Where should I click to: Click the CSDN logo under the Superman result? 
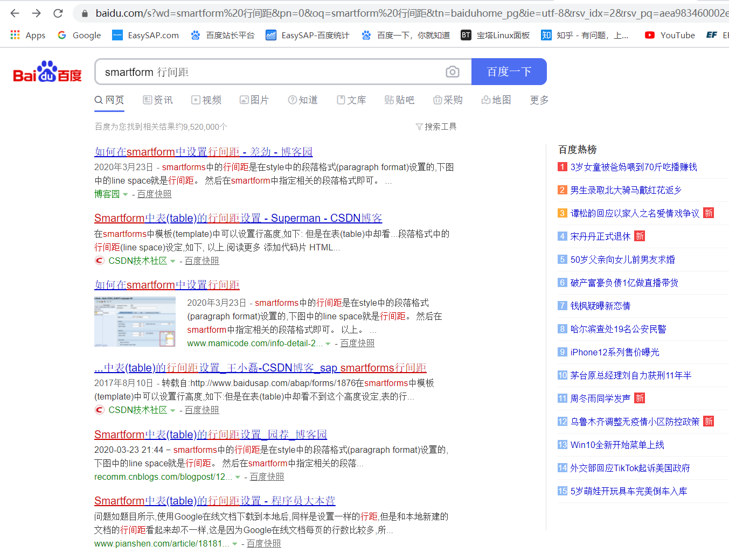click(99, 261)
